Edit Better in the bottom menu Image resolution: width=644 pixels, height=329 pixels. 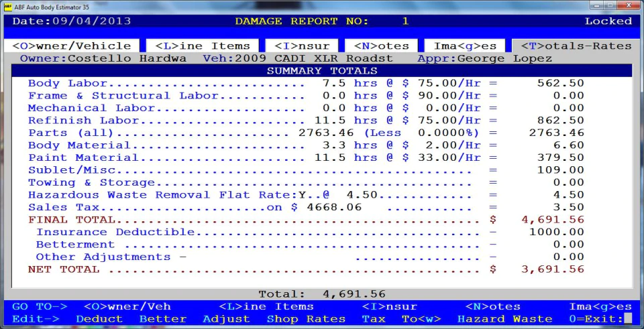tap(162, 319)
